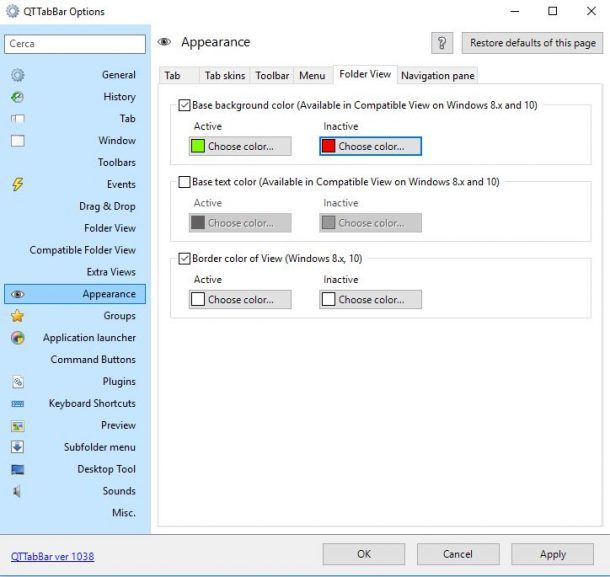Select Keyboard Shortcuts in the sidebar
610x577 pixels.
(x=75, y=403)
